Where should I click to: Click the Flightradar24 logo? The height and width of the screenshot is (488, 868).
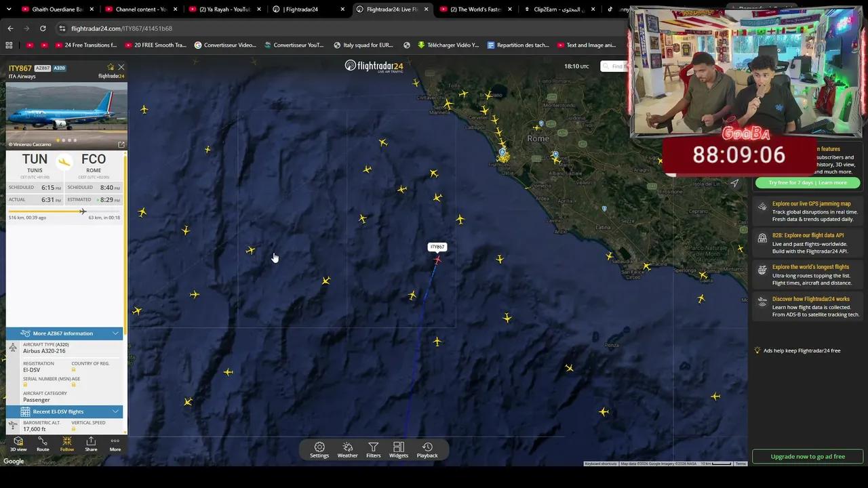point(374,66)
